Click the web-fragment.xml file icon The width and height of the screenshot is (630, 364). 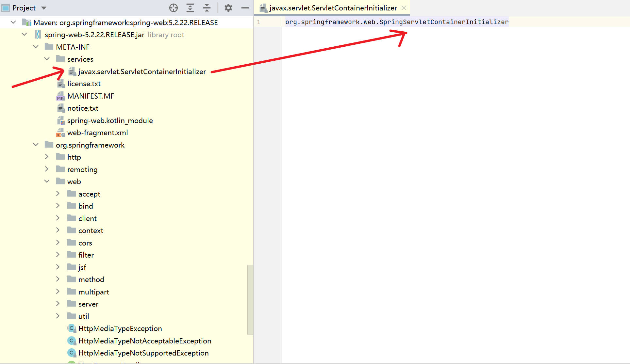61,133
